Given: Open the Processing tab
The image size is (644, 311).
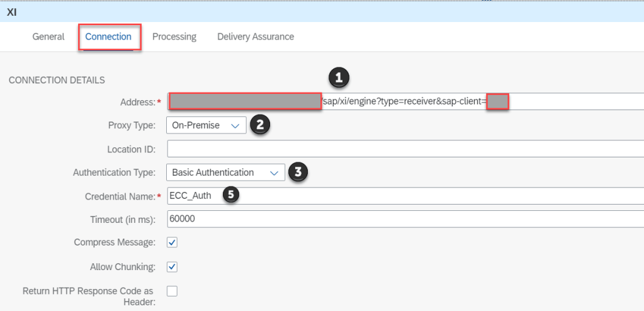Looking at the screenshot, I should click(174, 37).
